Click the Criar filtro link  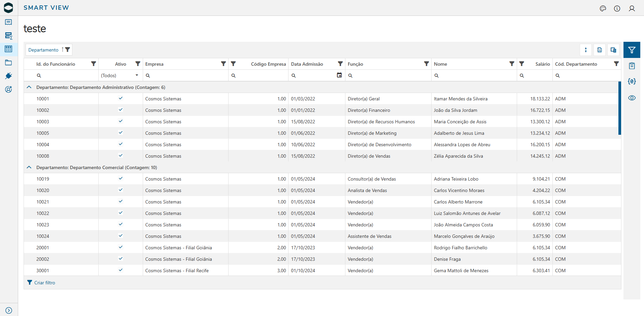44,283
